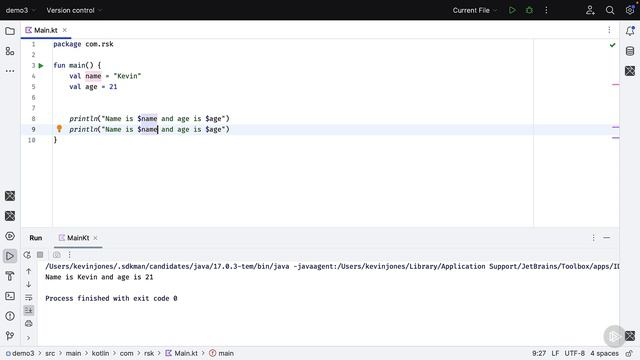Click the run gutter icon beside fun main

[x=41, y=65]
